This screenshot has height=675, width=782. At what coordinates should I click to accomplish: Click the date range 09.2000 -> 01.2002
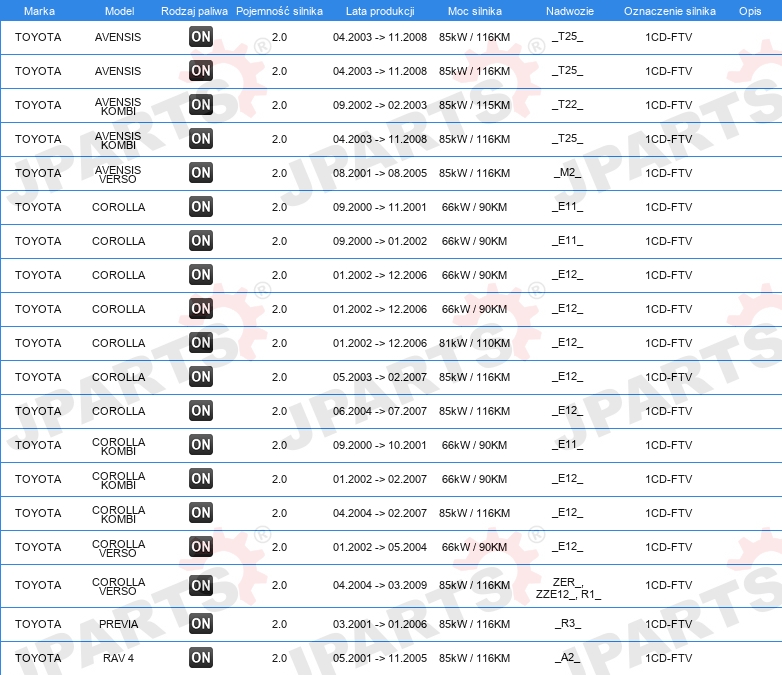tap(380, 241)
